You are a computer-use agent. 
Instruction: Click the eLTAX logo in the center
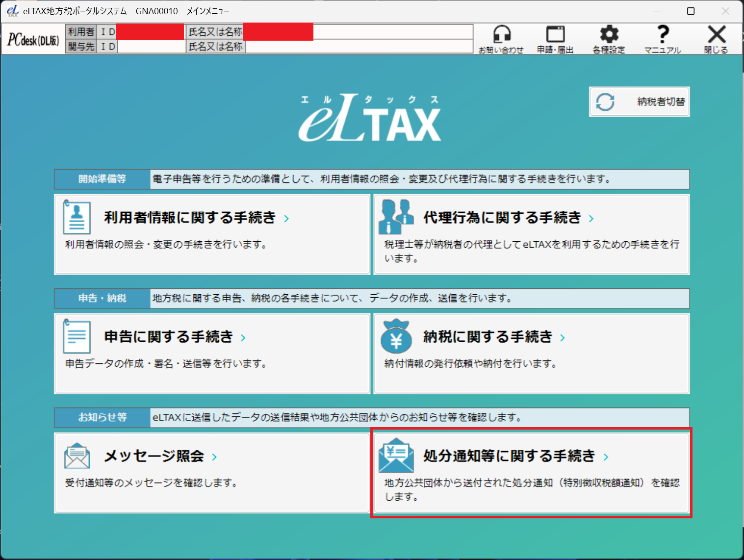click(x=370, y=118)
